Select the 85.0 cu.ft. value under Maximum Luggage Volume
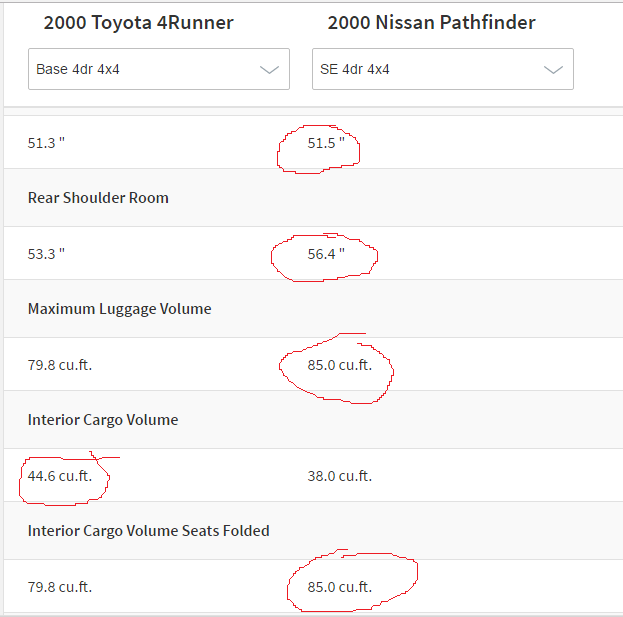The height and width of the screenshot is (617, 623). pos(340,365)
